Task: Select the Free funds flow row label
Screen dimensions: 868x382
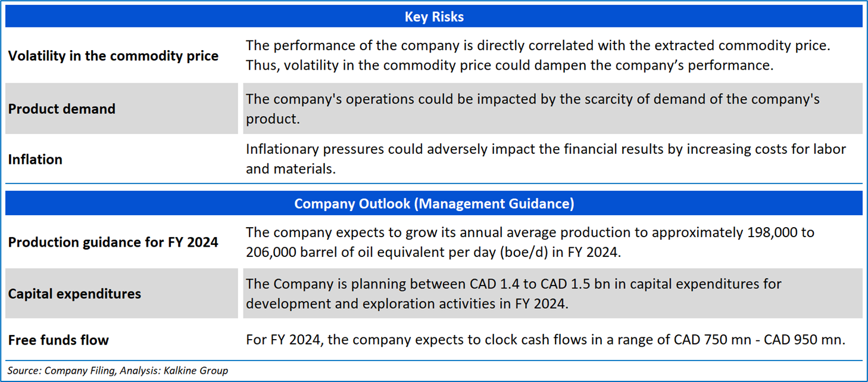Action: 58,340
